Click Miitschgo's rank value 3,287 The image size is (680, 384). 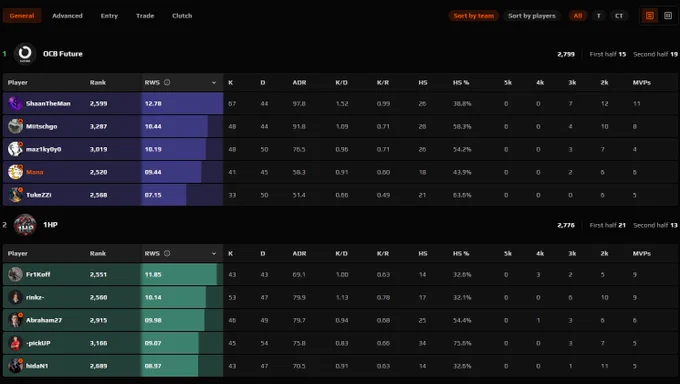pyautogui.click(x=98, y=126)
